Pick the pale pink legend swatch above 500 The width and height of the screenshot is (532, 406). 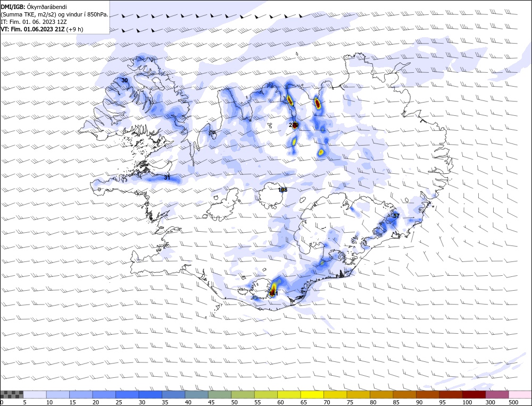click(519, 394)
